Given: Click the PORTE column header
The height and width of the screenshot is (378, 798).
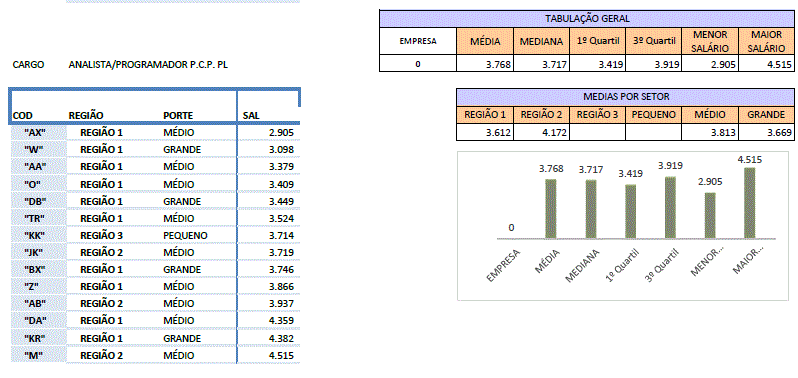Looking at the screenshot, I should click(x=178, y=116).
